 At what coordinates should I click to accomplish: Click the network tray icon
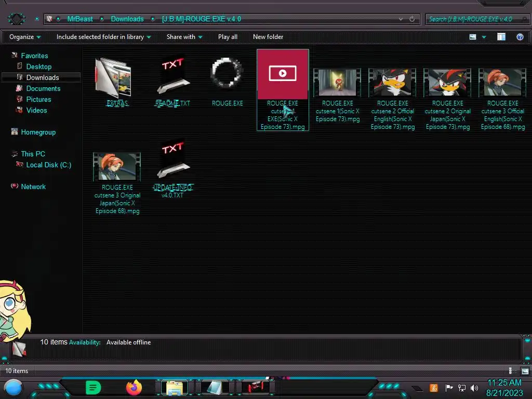click(461, 388)
